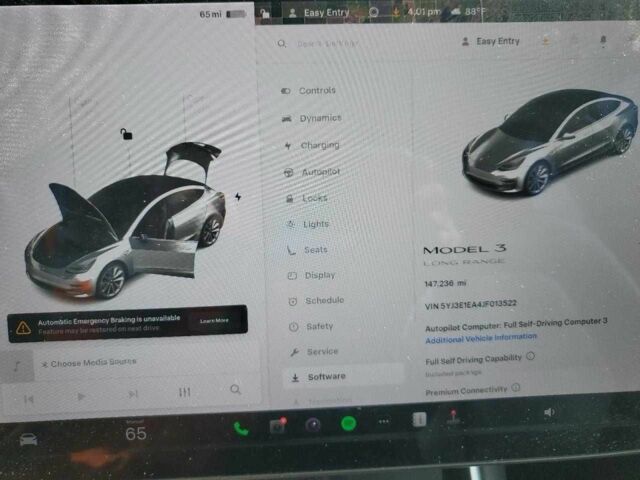640x480 pixels.
Task: Tap the 147,236 mi odometer reading
Action: [x=445, y=283]
